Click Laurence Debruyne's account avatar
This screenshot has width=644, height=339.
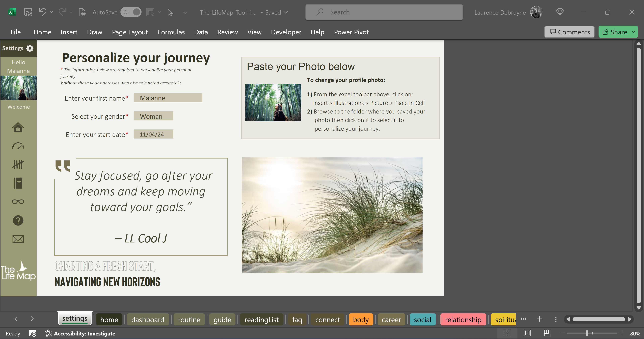pos(536,12)
